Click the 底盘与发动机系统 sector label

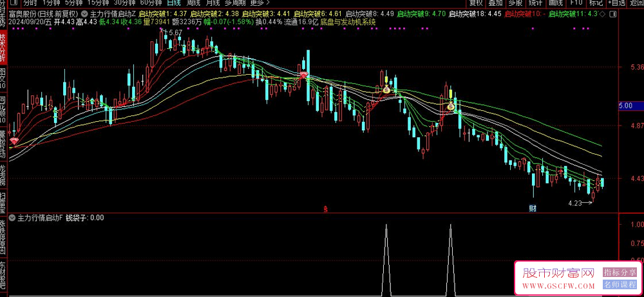[x=348, y=21]
